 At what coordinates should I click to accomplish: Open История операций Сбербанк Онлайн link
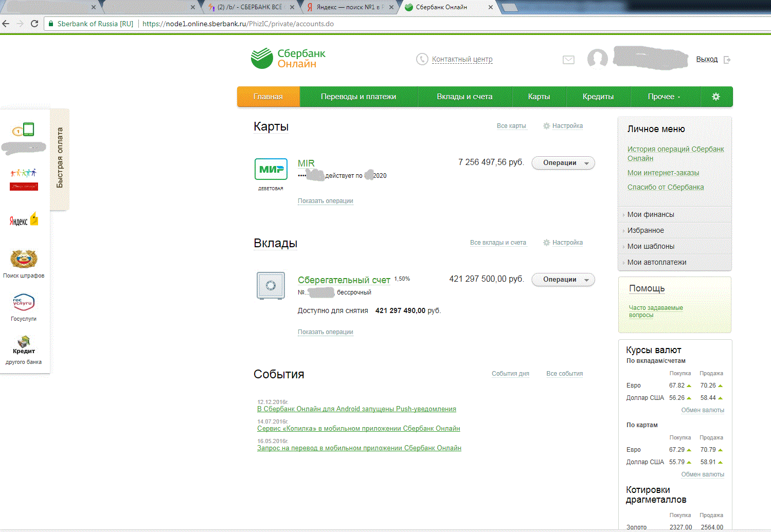click(675, 154)
